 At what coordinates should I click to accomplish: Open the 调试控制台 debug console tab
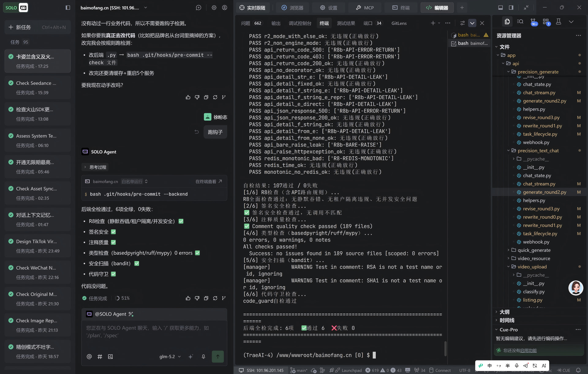click(x=300, y=23)
